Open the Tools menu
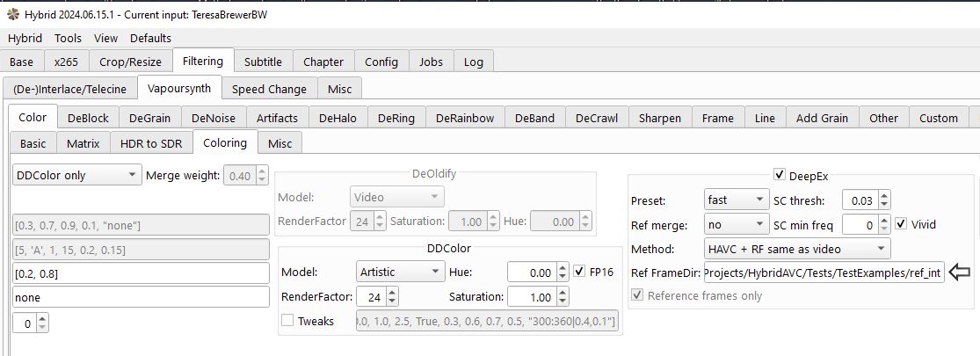This screenshot has height=356, width=980. coord(68,38)
